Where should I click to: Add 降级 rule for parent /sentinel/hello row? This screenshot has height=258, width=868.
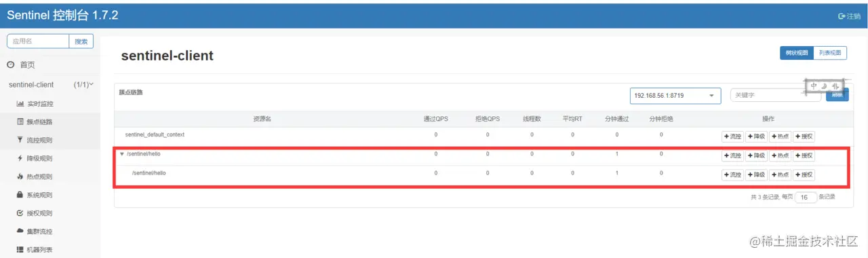pyautogui.click(x=756, y=155)
